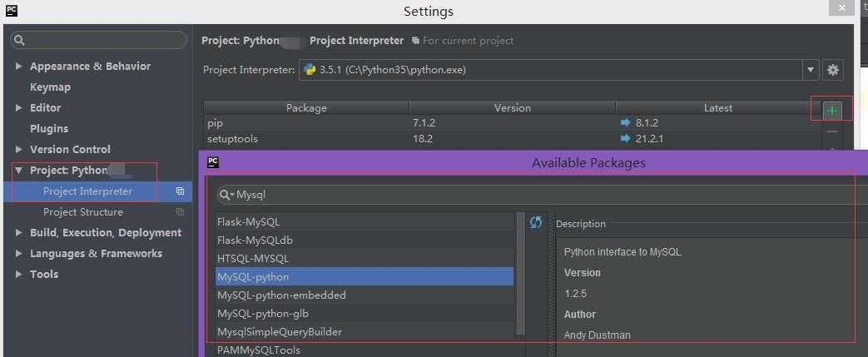This screenshot has height=357, width=868.
Task: Open the Plugins settings page
Action: pyautogui.click(x=49, y=128)
